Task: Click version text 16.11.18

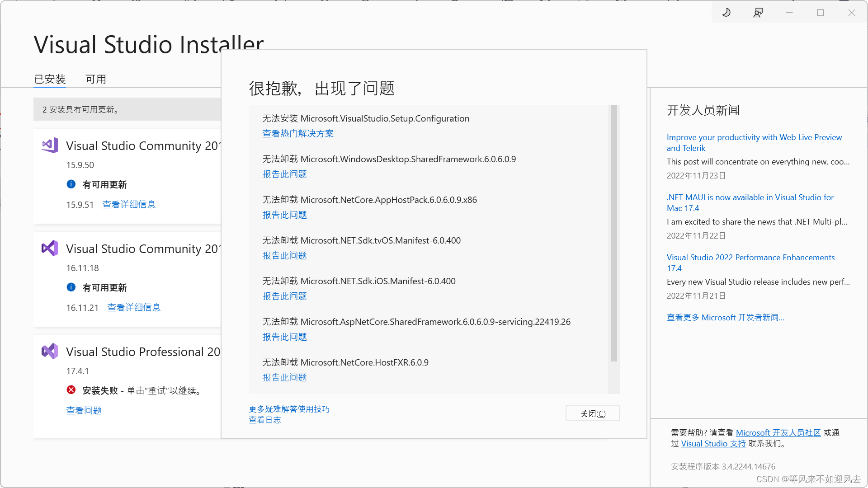Action: point(82,268)
